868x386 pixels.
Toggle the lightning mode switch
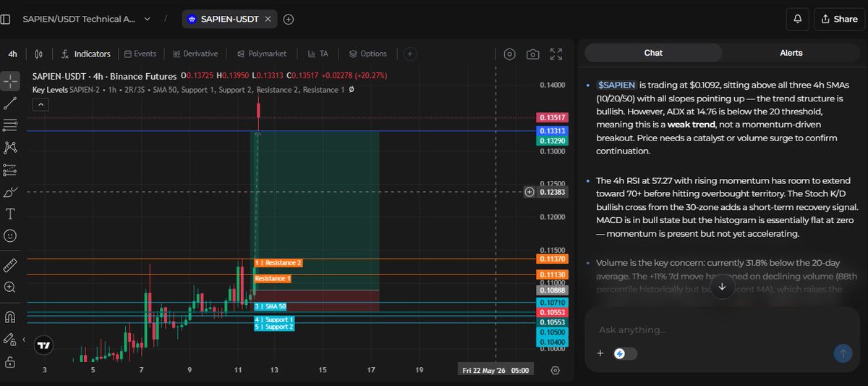click(x=625, y=353)
